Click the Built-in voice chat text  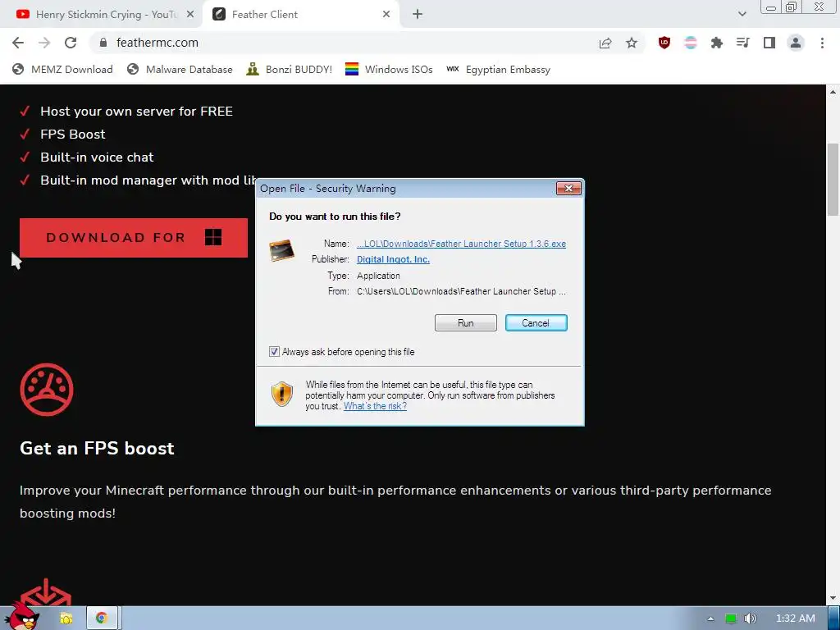[97, 157]
